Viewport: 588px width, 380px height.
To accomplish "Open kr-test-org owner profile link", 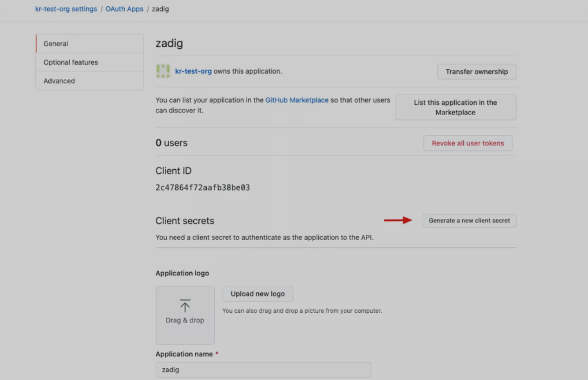I will (193, 71).
